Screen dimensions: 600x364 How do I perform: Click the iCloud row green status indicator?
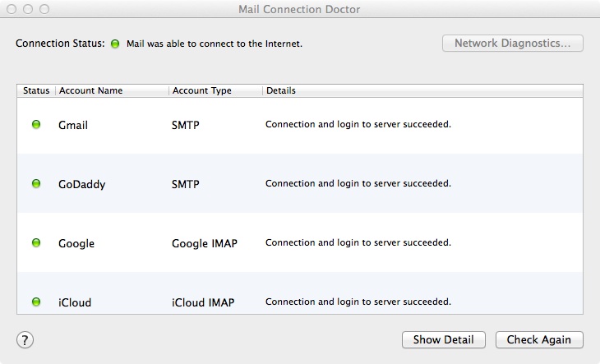click(36, 302)
